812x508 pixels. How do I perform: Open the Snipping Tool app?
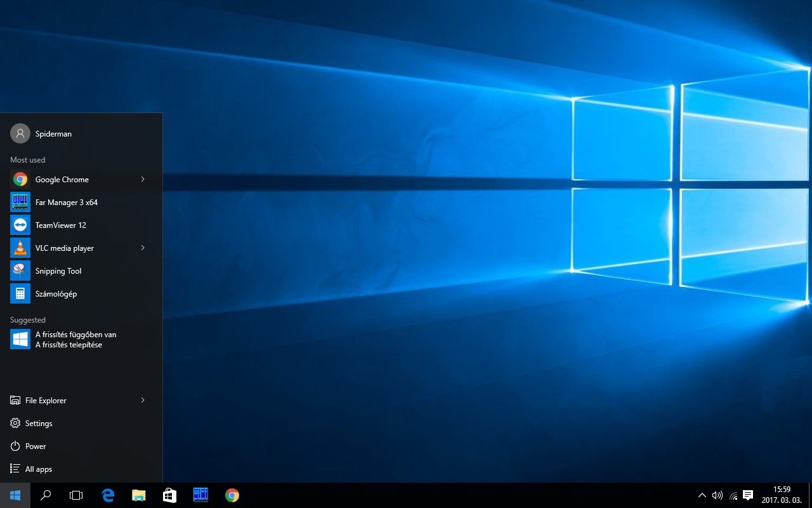pos(58,271)
